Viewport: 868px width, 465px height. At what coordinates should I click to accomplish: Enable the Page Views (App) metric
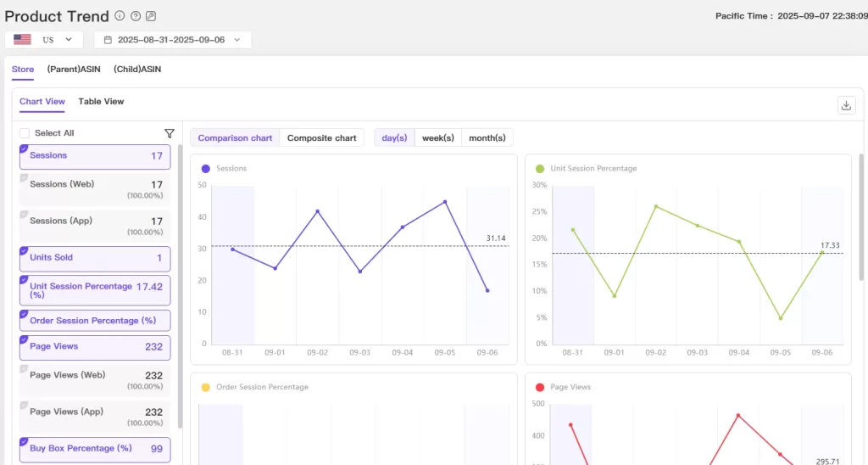(95, 417)
